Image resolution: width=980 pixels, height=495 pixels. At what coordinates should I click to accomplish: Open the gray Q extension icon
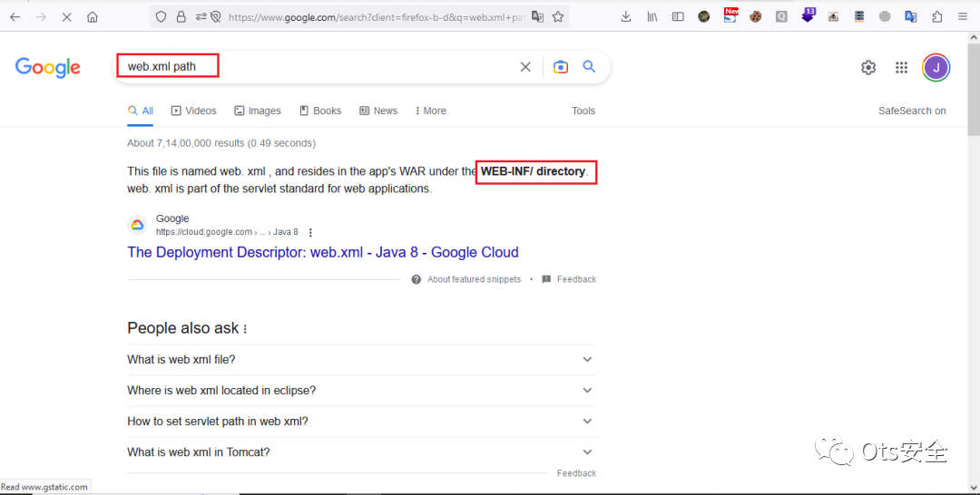[781, 17]
